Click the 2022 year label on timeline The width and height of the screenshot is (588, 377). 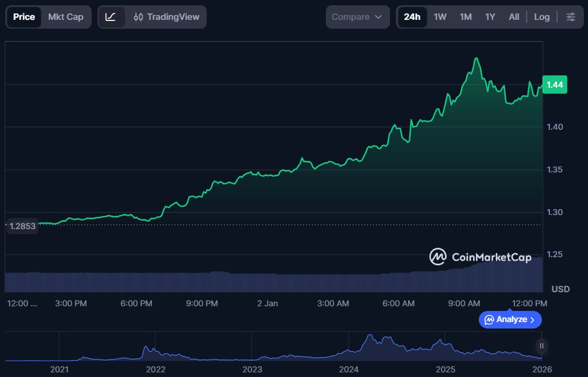[x=155, y=369]
